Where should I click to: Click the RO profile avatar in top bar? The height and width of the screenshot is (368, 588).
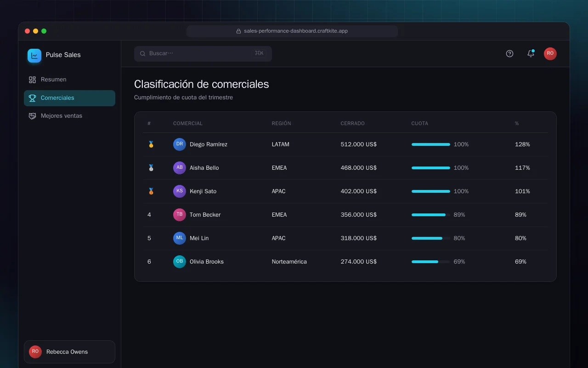click(550, 54)
